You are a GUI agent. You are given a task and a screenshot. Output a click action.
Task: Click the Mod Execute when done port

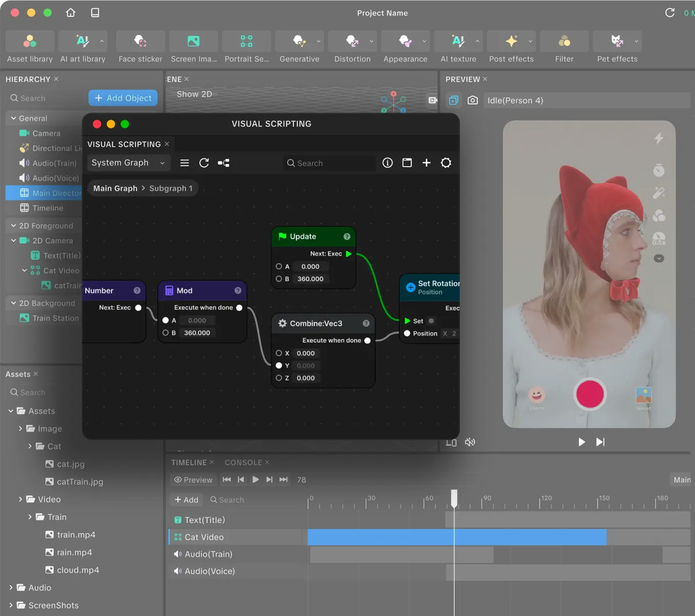(x=239, y=308)
